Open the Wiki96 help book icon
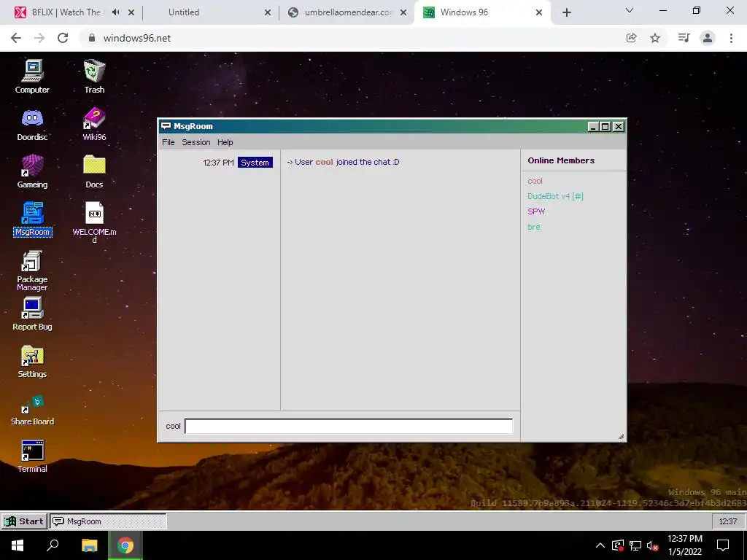 pos(94,124)
